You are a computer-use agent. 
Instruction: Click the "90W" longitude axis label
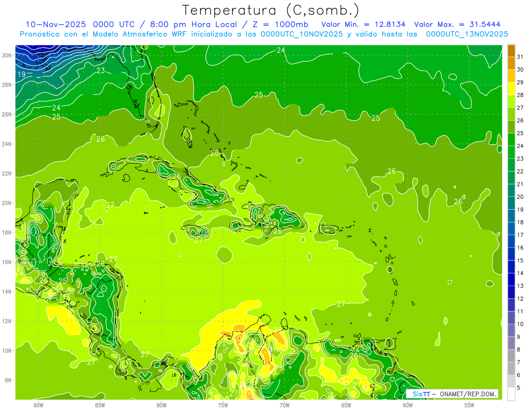point(38,405)
